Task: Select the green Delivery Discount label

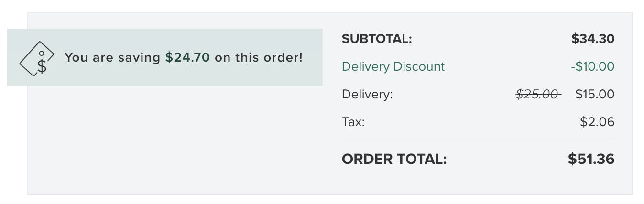Action: point(393,66)
